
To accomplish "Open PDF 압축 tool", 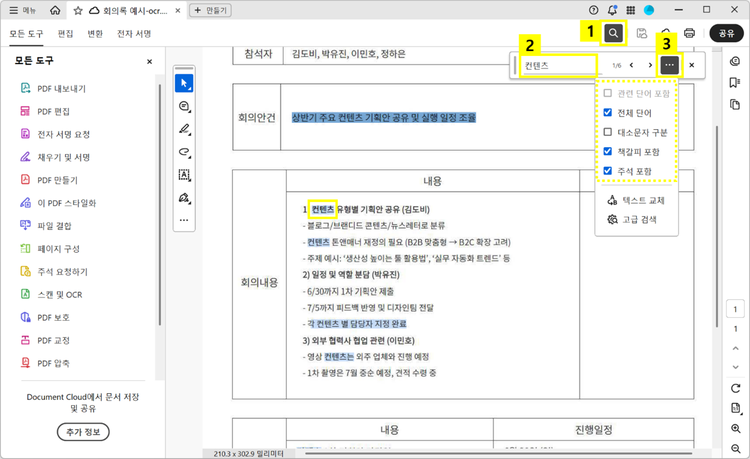I will point(45,363).
